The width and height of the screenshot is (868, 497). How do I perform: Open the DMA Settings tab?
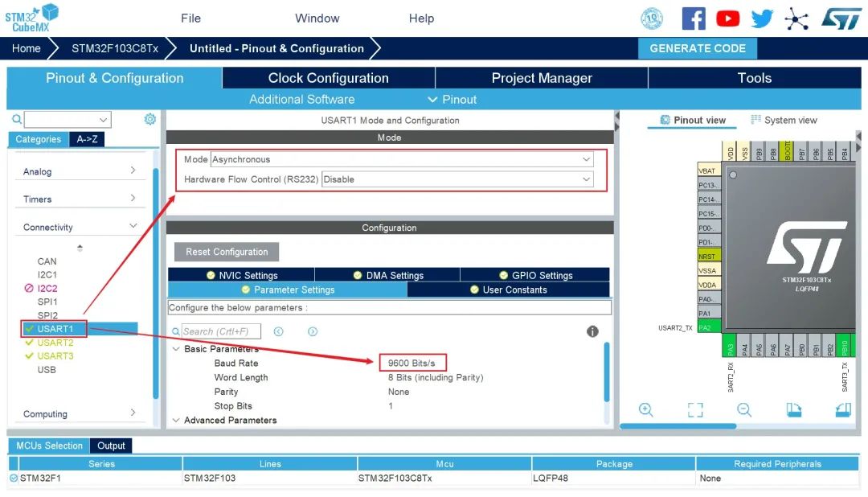point(387,275)
